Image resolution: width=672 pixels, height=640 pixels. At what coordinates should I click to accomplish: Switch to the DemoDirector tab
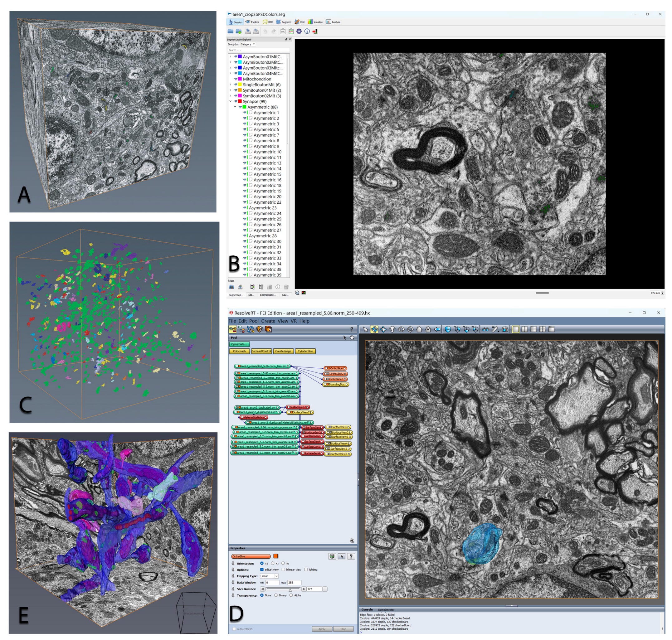coord(386,609)
